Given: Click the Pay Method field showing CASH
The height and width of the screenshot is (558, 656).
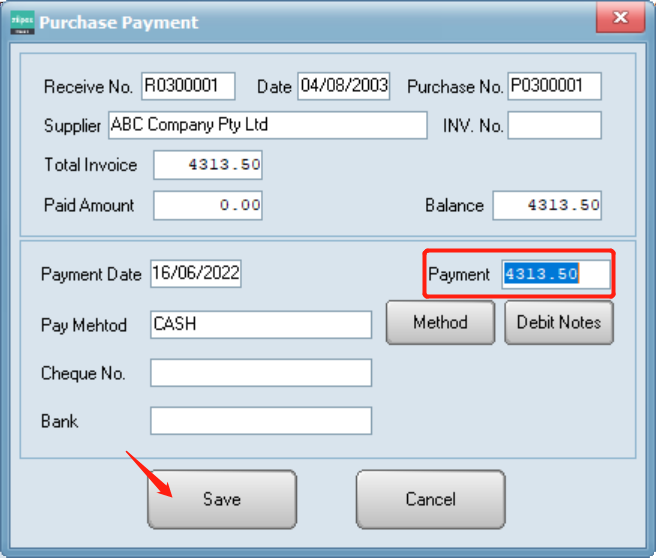Looking at the screenshot, I should point(260,324).
